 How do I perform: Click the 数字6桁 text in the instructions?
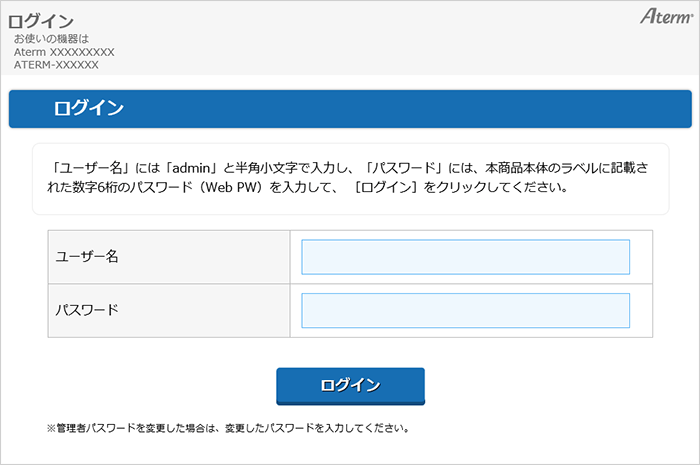(96, 187)
